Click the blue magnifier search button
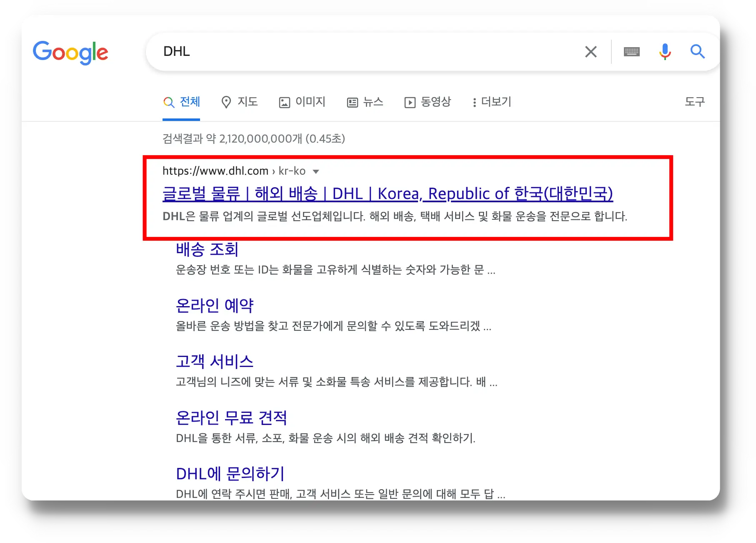Viewport: 756px width, 543px height. pos(697,52)
